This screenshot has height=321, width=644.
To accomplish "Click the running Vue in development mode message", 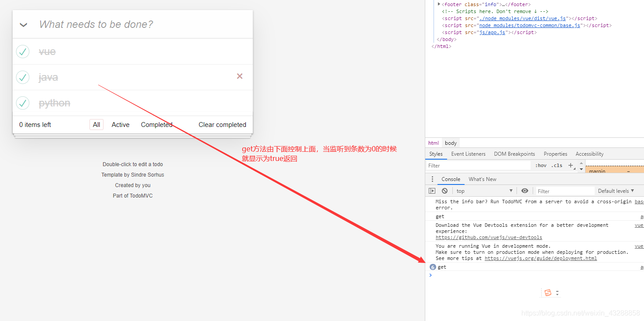I will [x=532, y=252].
